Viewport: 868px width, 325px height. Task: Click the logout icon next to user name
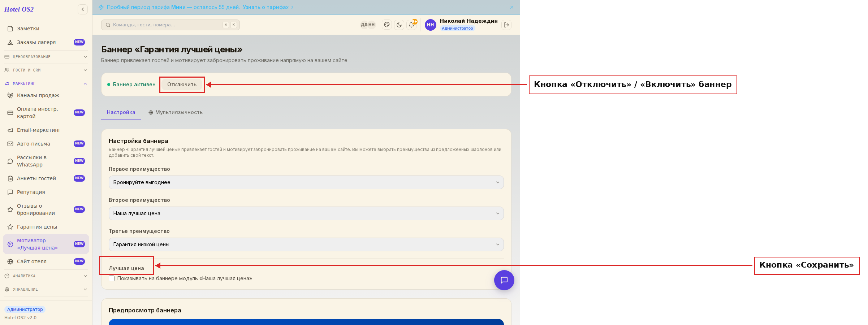point(506,25)
